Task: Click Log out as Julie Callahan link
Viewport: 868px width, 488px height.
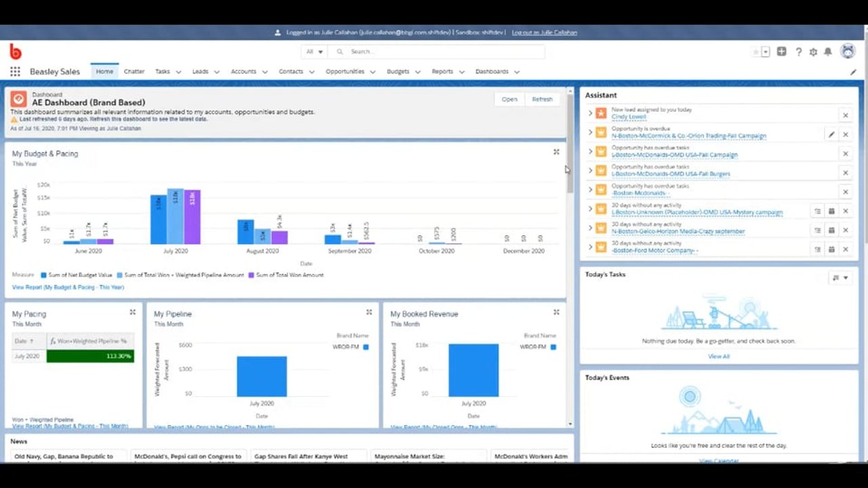Action: pos(545,33)
